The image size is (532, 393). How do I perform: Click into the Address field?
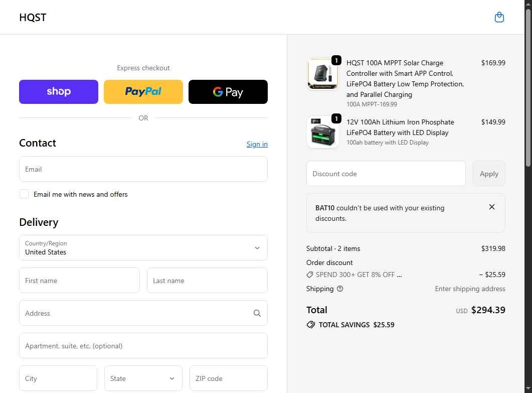[143, 313]
